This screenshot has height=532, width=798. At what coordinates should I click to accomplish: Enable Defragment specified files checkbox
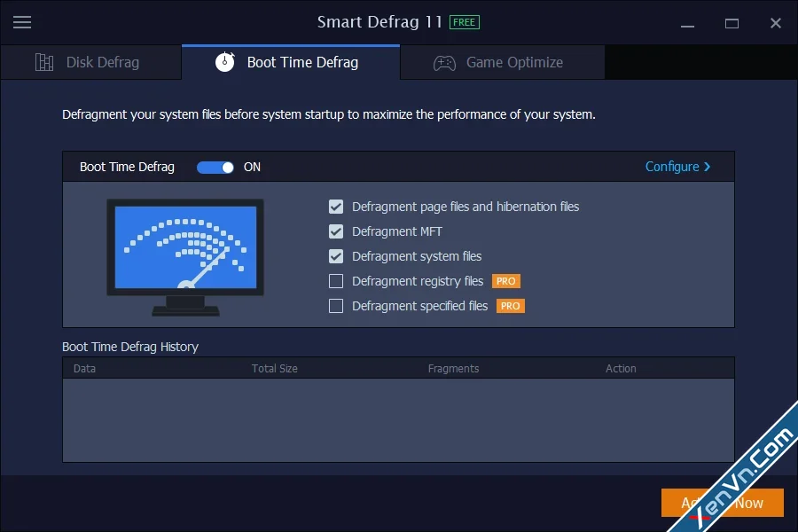(336, 306)
